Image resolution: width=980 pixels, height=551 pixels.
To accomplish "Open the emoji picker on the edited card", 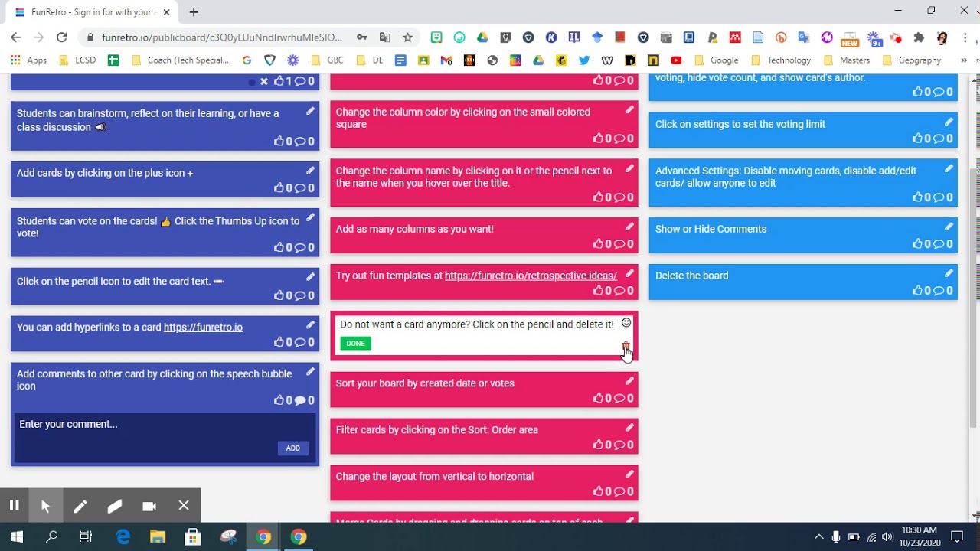I will coord(626,323).
